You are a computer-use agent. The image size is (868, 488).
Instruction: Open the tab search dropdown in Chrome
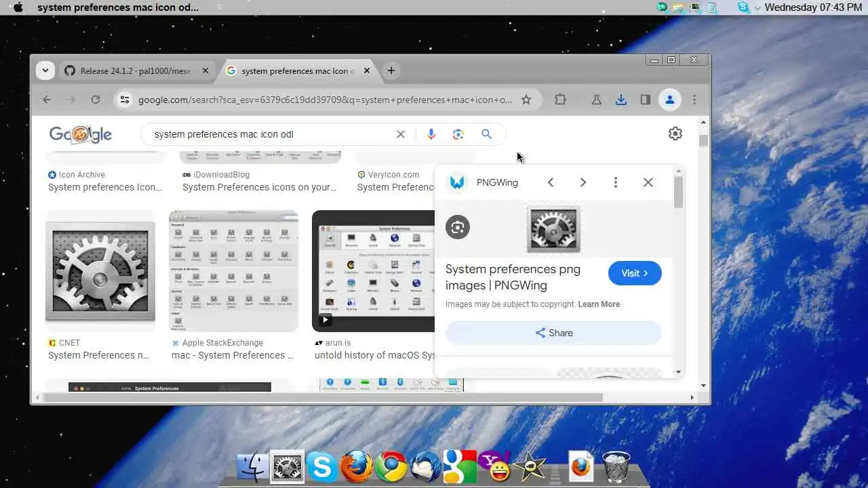point(45,70)
